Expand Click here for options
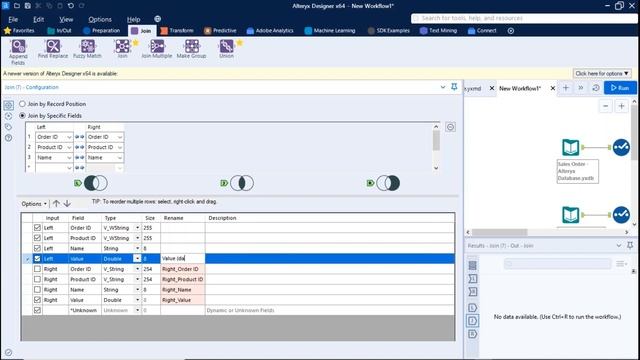Image resolution: width=640 pixels, height=360 pixels. click(x=602, y=73)
